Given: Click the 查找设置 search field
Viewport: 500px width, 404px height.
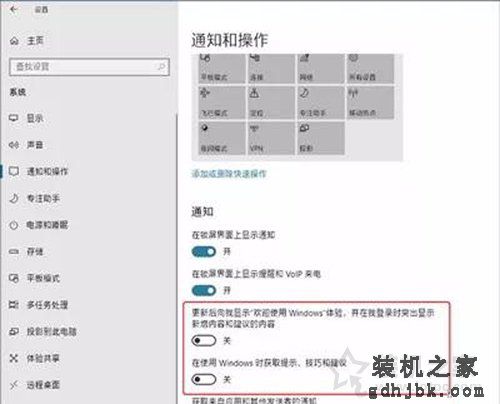Looking at the screenshot, I should pyautogui.click(x=89, y=67).
